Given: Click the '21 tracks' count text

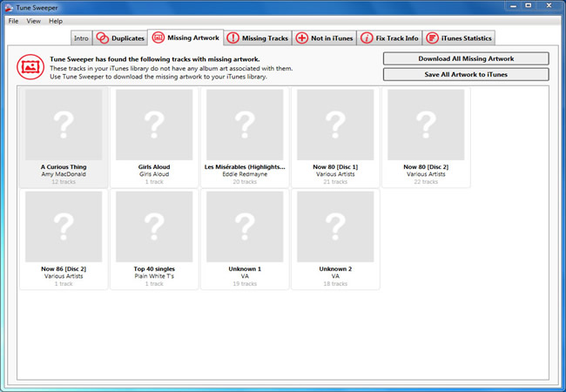Looking at the screenshot, I should click(x=335, y=181).
